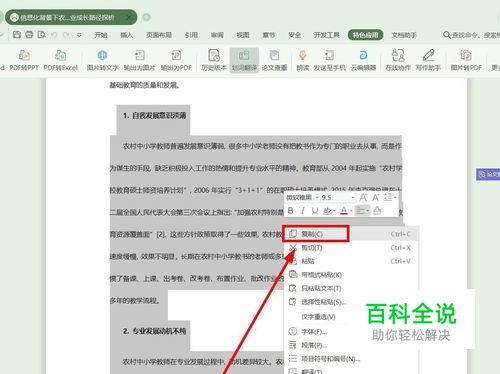
Task: Click the command search field
Action: tap(472, 35)
